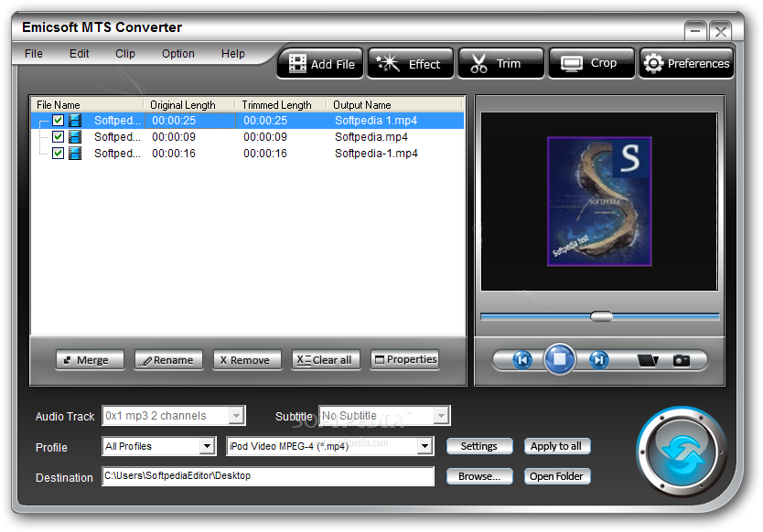Stop the video preview playback

(560, 359)
